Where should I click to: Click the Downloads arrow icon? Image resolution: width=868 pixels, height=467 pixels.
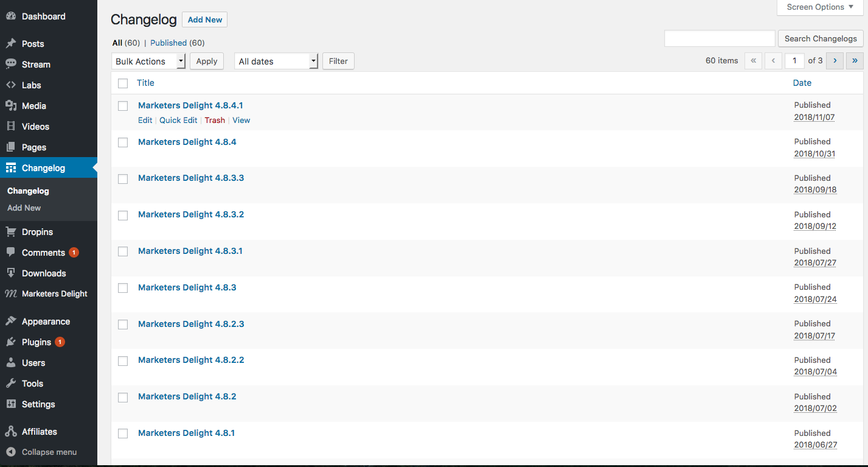[x=11, y=273]
